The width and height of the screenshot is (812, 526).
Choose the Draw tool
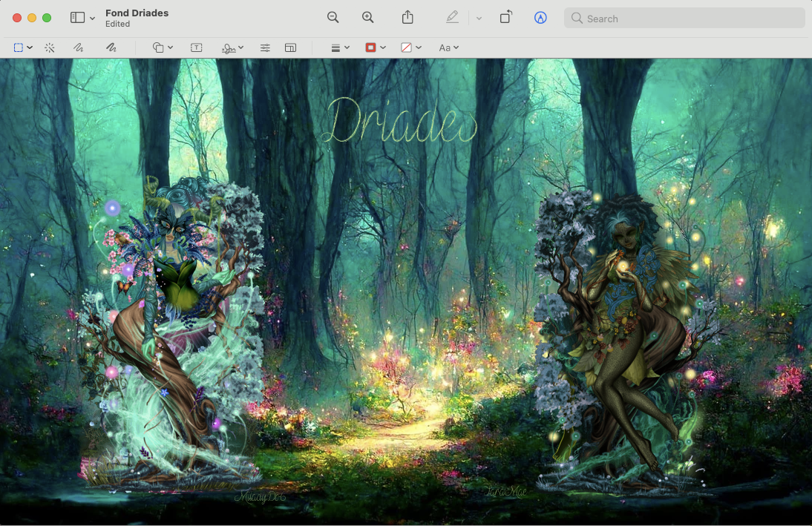[x=111, y=47]
